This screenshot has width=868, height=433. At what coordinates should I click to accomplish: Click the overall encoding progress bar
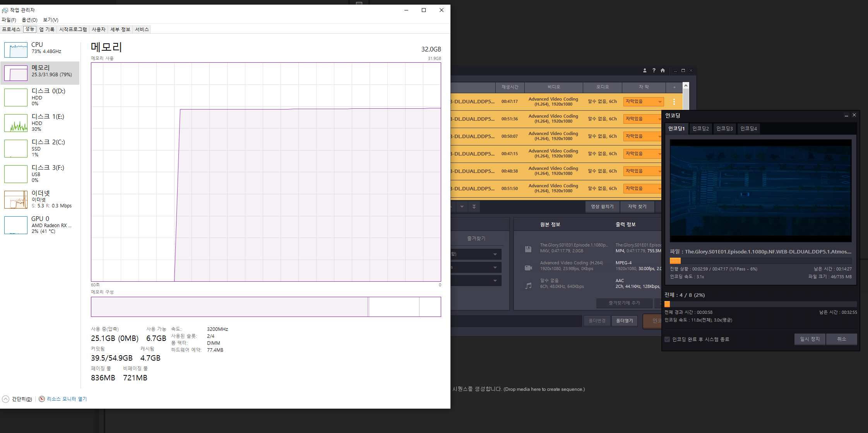tap(760, 304)
